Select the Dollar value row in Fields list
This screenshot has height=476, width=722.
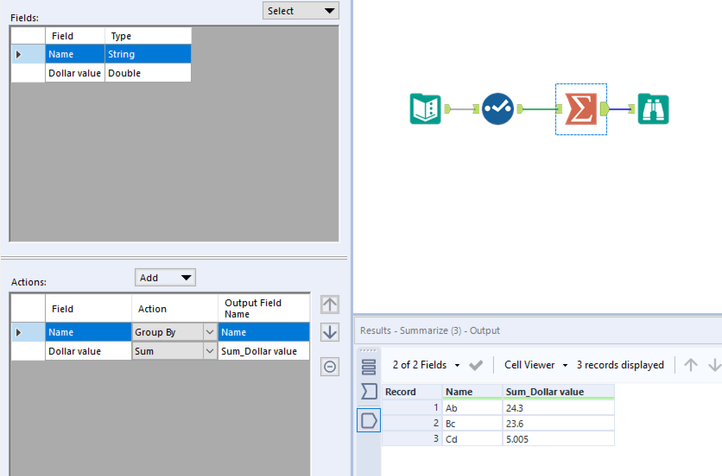101,73
